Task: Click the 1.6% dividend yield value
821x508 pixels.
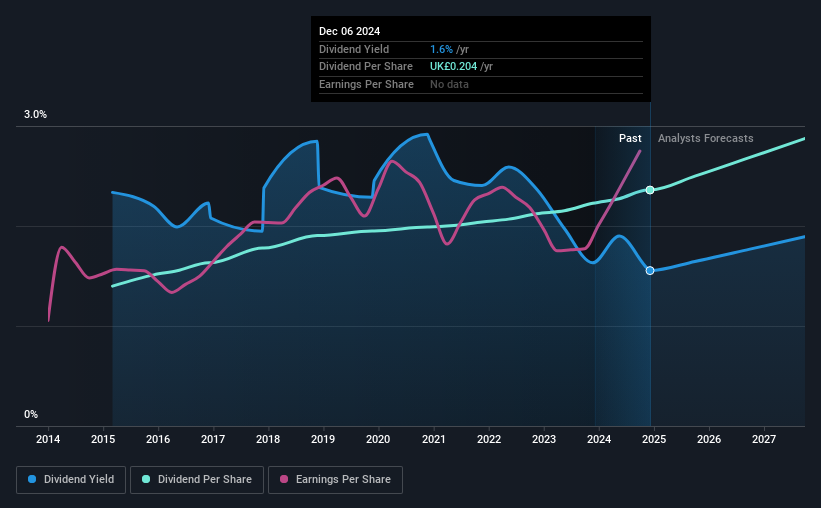Action: 441,49
